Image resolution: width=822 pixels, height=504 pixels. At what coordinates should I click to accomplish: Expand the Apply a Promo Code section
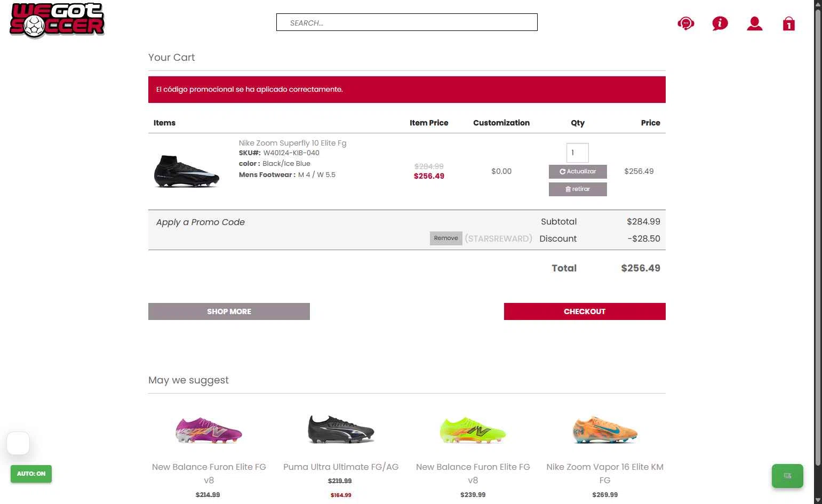pos(201,222)
